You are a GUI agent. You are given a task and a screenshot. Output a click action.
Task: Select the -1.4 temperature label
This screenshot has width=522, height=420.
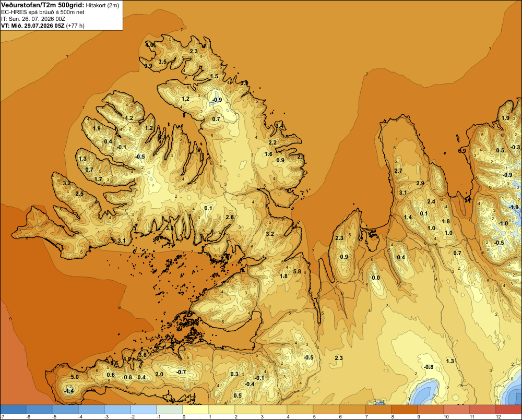click(x=69, y=391)
